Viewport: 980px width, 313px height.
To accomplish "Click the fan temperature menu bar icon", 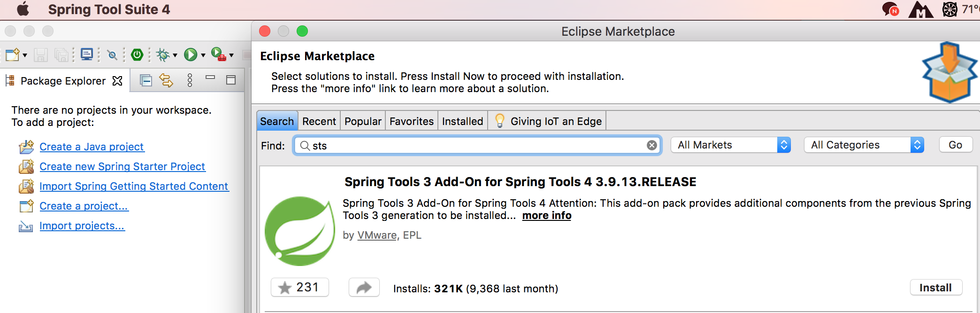I will [949, 9].
